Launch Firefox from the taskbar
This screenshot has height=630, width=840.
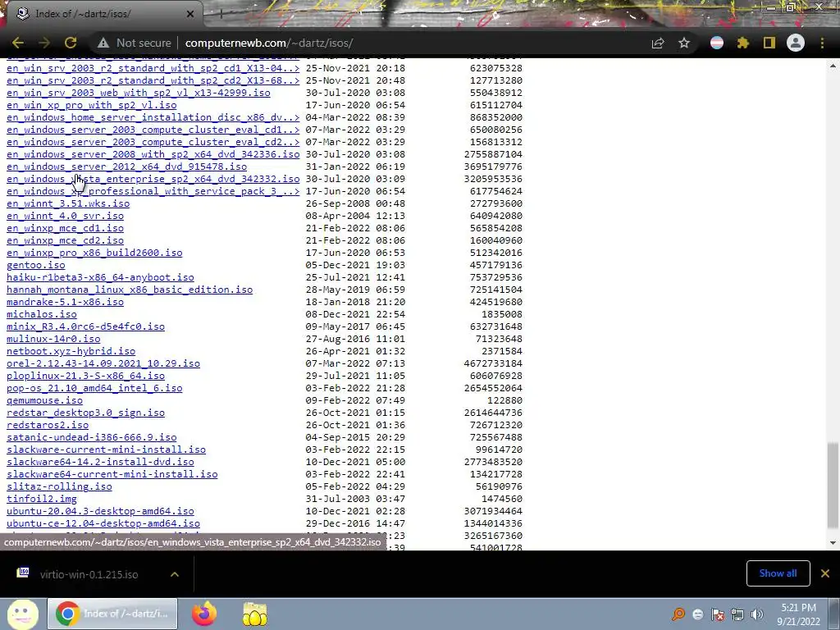point(204,614)
